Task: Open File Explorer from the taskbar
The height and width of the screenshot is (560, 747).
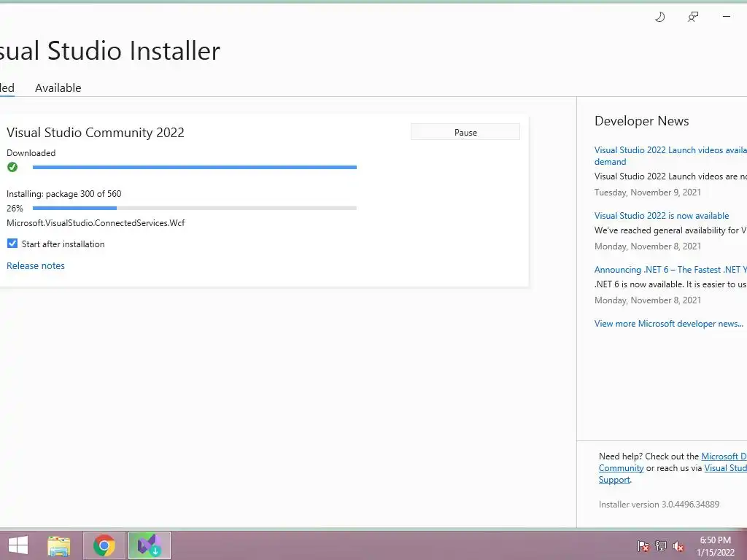Action: 59,545
